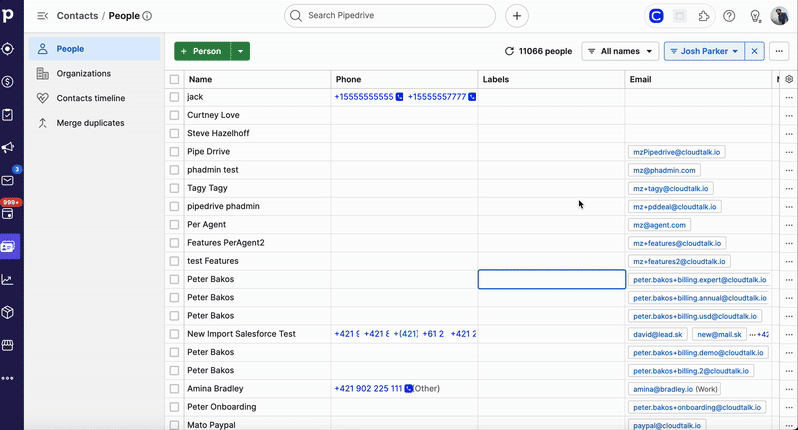Image resolution: width=798 pixels, height=430 pixels.
Task: Open Merge duplicates page
Action: pos(90,123)
